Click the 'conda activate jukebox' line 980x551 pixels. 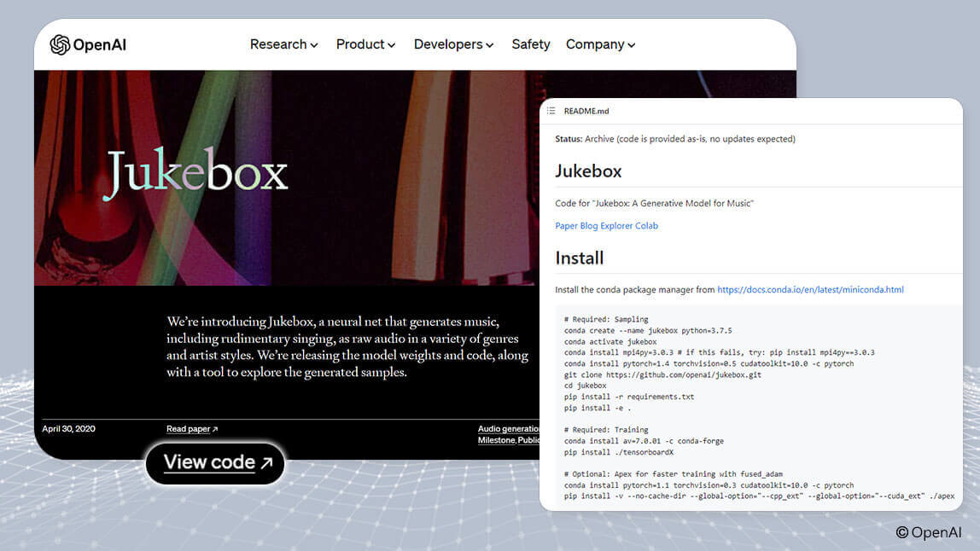[x=610, y=342]
